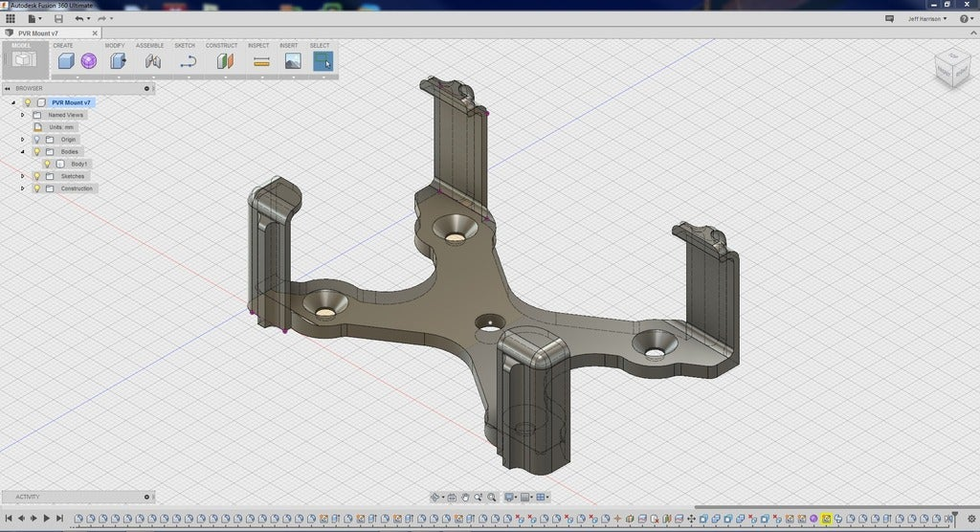Click the Create Box tool icon

[x=65, y=61]
